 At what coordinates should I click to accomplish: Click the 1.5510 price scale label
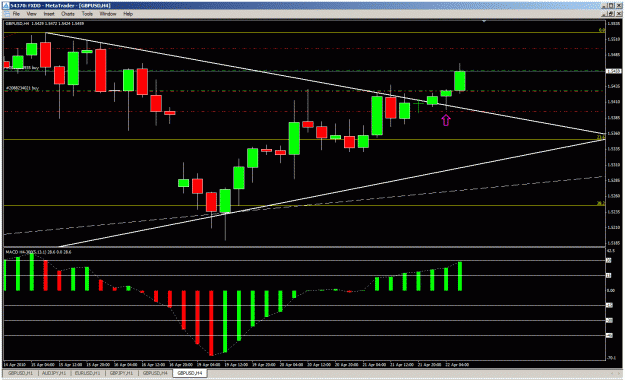pos(613,39)
